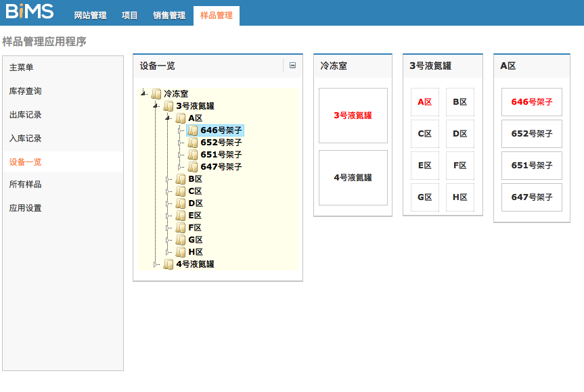Open the 销售管理 top menu tab

tap(169, 15)
